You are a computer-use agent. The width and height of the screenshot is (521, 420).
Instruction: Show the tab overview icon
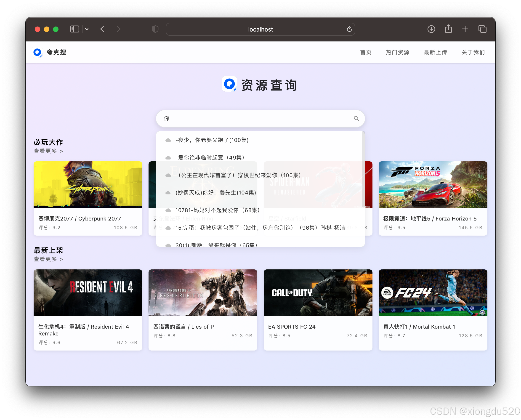pos(482,29)
